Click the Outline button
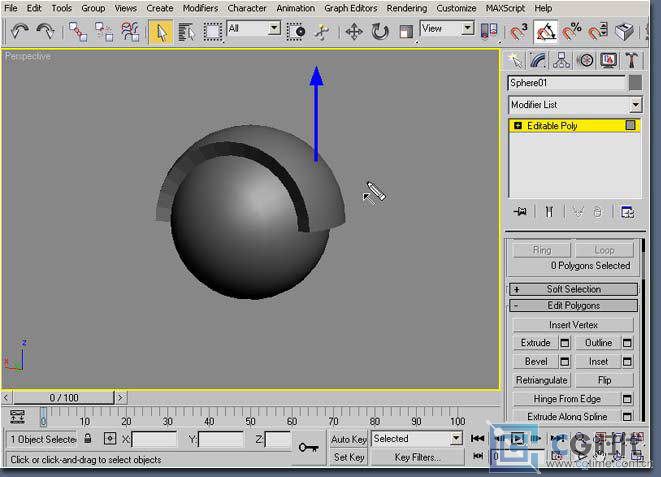 point(598,343)
